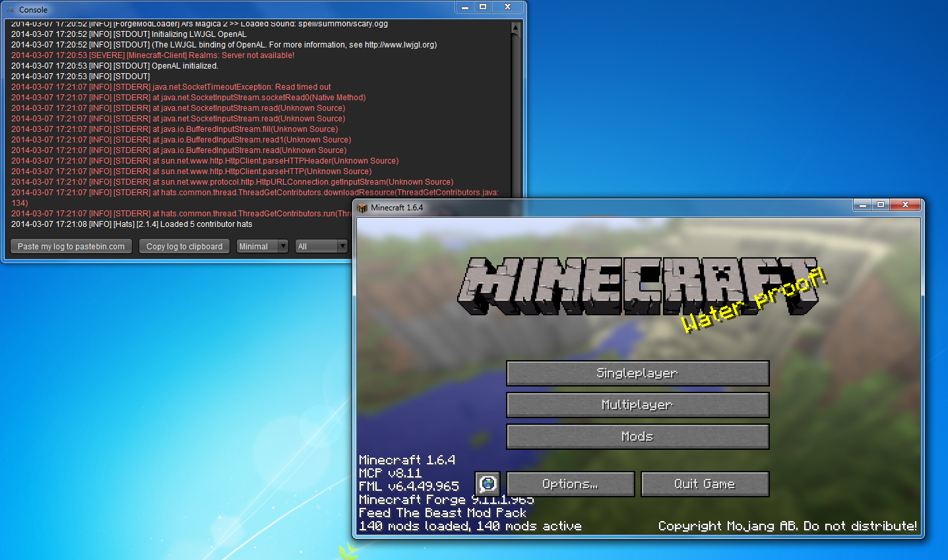This screenshot has height=560, width=948.
Task: Click 'OpenAL initialized.' log line
Action: 115,66
